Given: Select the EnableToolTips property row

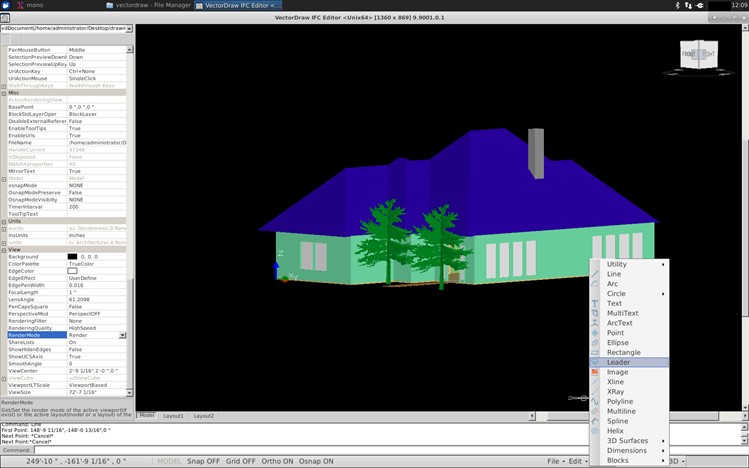Looking at the screenshot, I should pos(67,128).
